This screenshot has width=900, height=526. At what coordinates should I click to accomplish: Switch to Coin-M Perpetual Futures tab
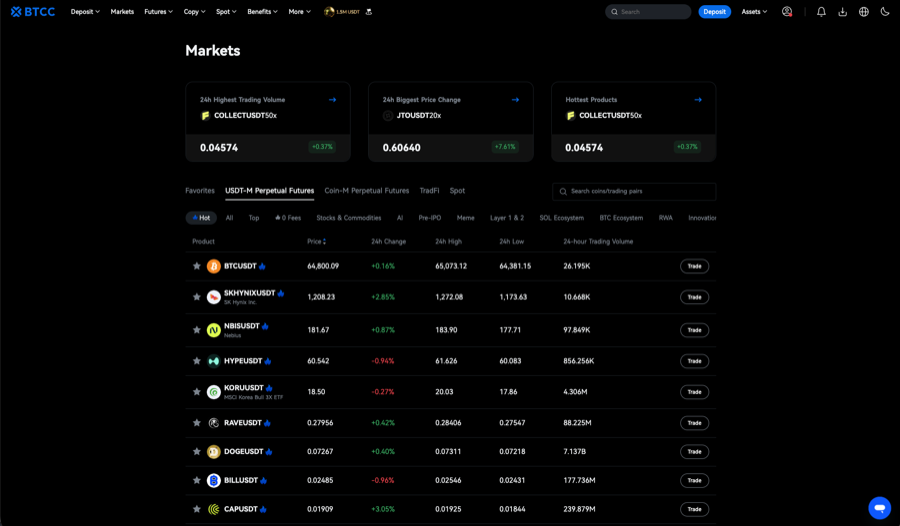click(x=367, y=191)
